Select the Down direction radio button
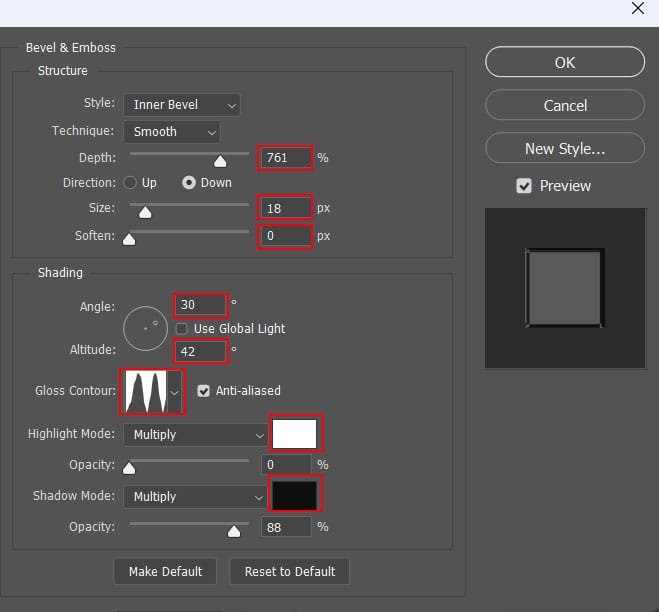 (188, 183)
